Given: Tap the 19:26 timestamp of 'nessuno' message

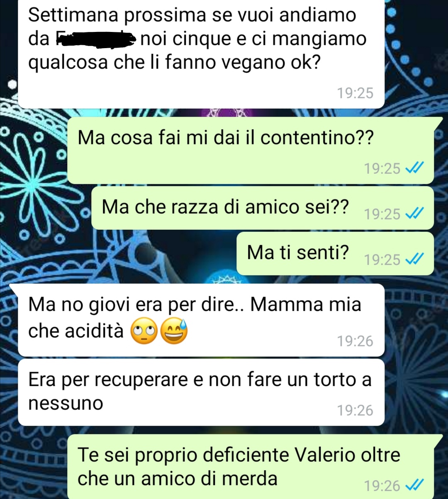Looking at the screenshot, I should 355,410.
